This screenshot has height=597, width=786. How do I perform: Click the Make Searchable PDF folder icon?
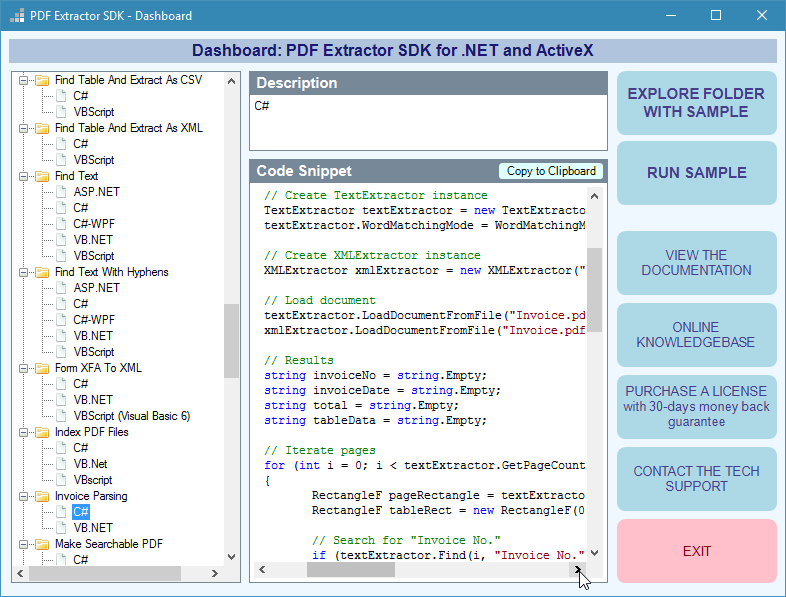tap(42, 544)
